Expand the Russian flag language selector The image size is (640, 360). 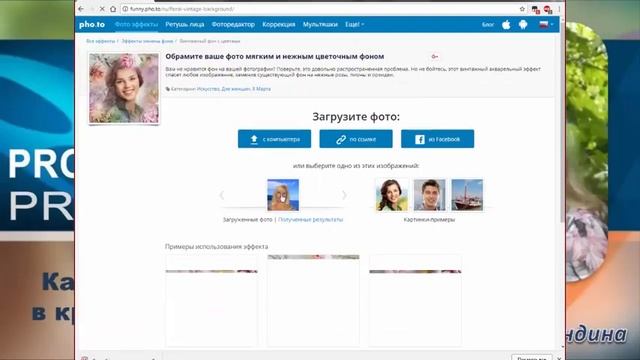click(x=546, y=24)
